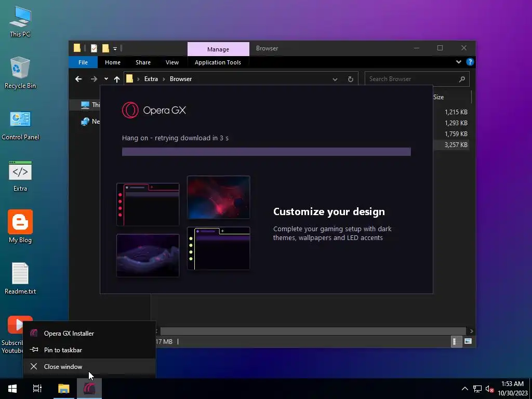Viewport: 532px width, 399px height.
Task: Click the Customize your design heading
Action: pos(329,211)
